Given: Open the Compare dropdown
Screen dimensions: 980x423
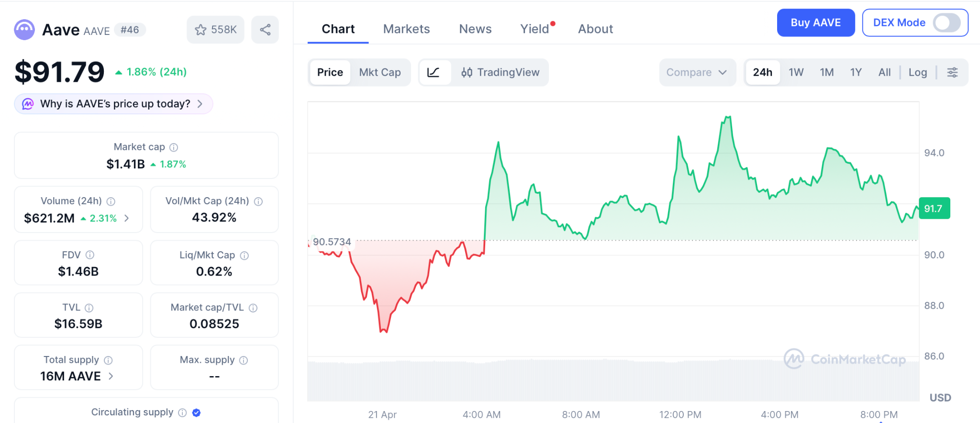Looking at the screenshot, I should tap(697, 72).
